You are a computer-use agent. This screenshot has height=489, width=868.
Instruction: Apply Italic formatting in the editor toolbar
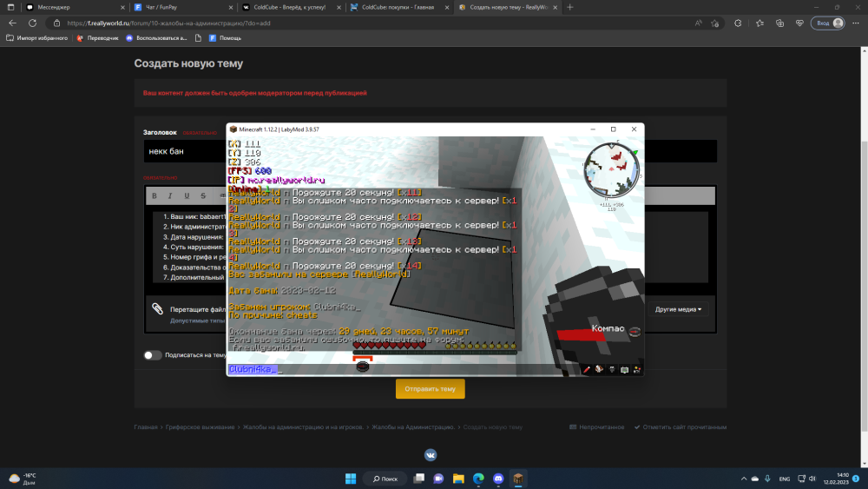pyautogui.click(x=170, y=195)
